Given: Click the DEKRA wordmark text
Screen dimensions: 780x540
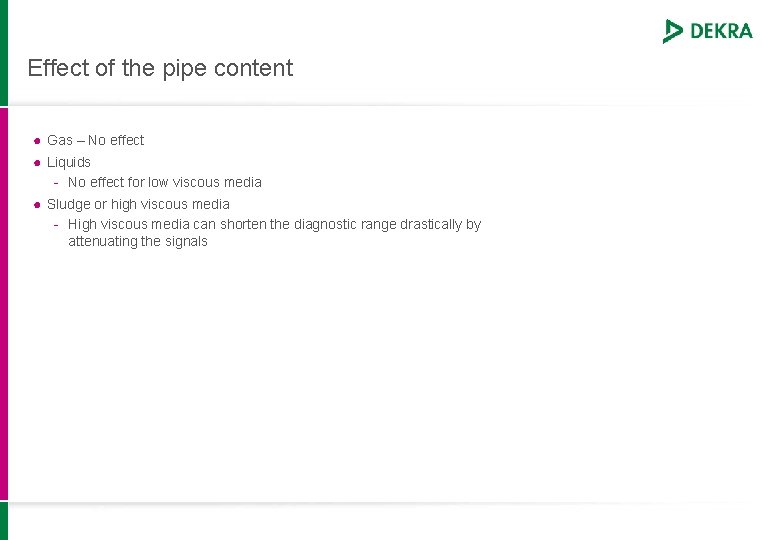Looking at the screenshot, I should tap(721, 31).
